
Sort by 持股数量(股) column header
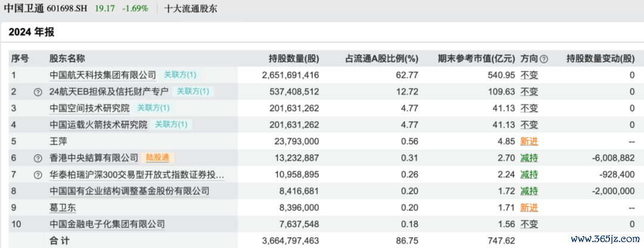pyautogui.click(x=294, y=59)
